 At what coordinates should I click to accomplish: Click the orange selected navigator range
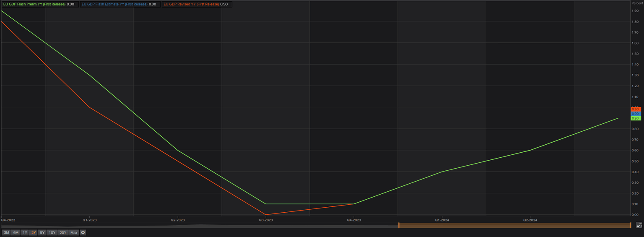(x=514, y=225)
